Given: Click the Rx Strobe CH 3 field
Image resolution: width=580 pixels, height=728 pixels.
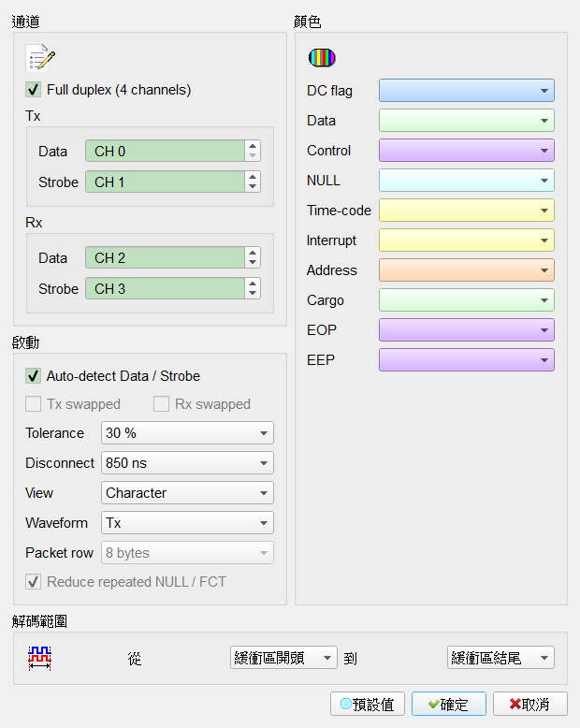Looking at the screenshot, I should [x=166, y=289].
